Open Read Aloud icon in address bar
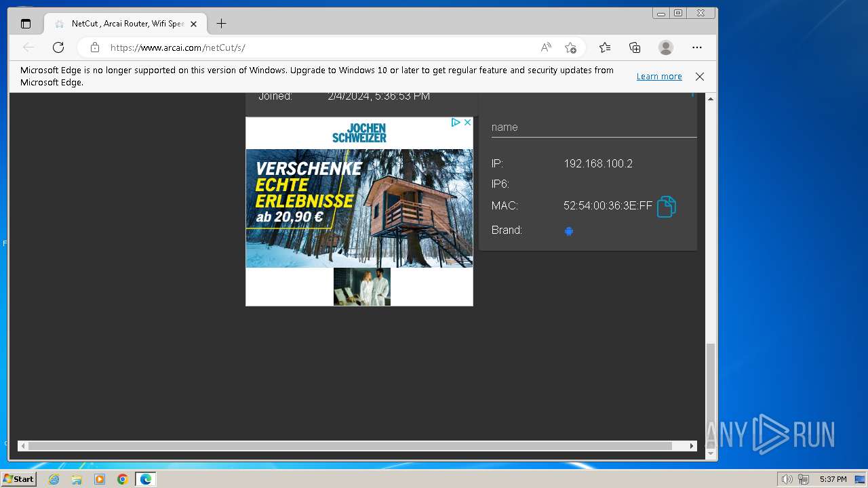 click(546, 47)
